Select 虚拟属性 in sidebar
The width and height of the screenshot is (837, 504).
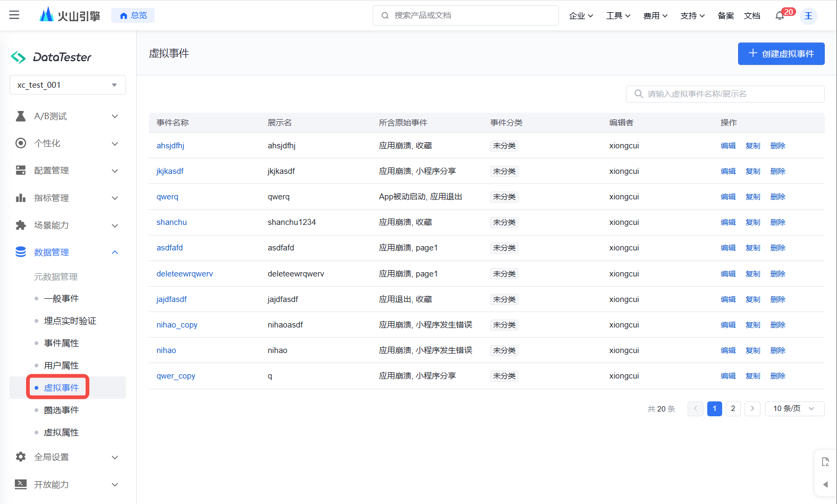(x=61, y=432)
